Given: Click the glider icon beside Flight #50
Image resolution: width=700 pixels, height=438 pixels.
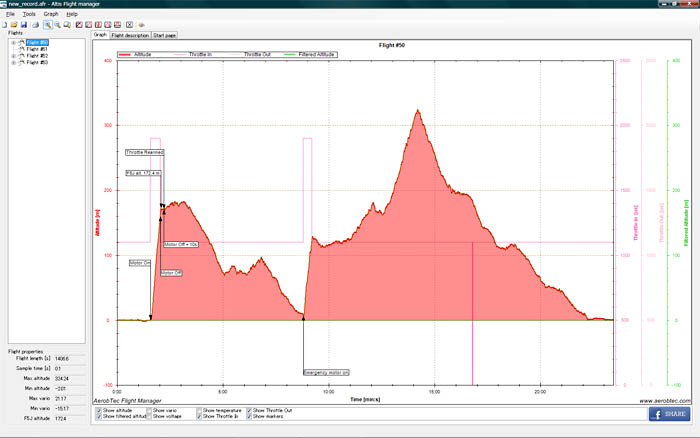Looking at the screenshot, I should (x=21, y=42).
